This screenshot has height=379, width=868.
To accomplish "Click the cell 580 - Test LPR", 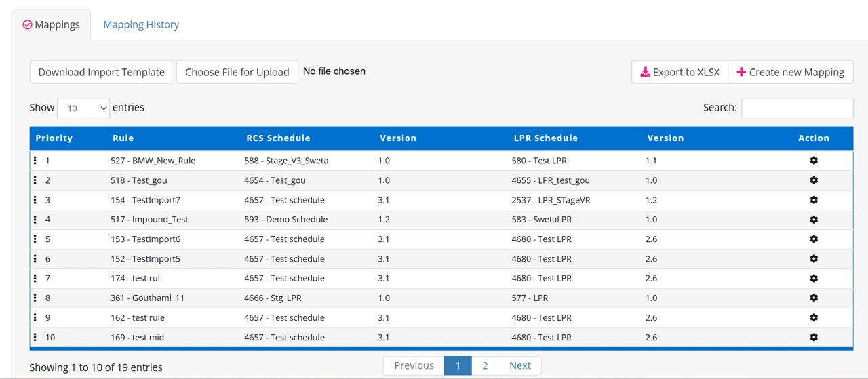I will 539,161.
